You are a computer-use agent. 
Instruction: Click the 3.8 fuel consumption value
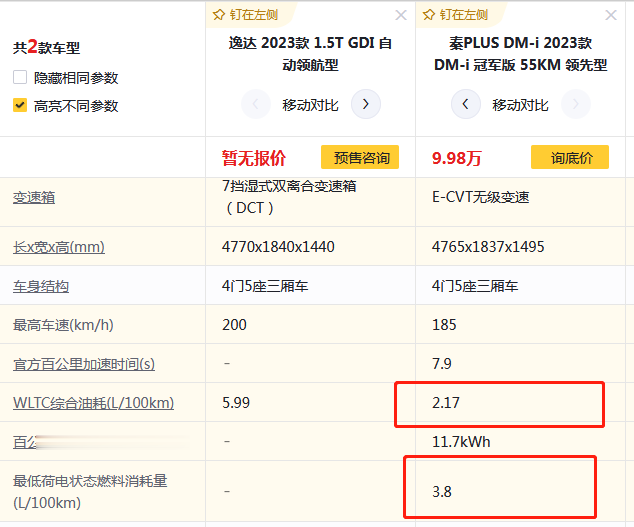[442, 492]
